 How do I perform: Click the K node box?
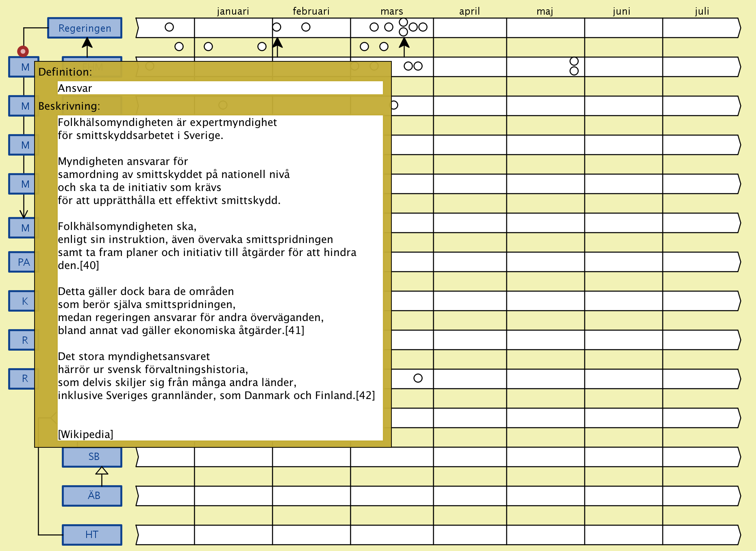(24, 301)
